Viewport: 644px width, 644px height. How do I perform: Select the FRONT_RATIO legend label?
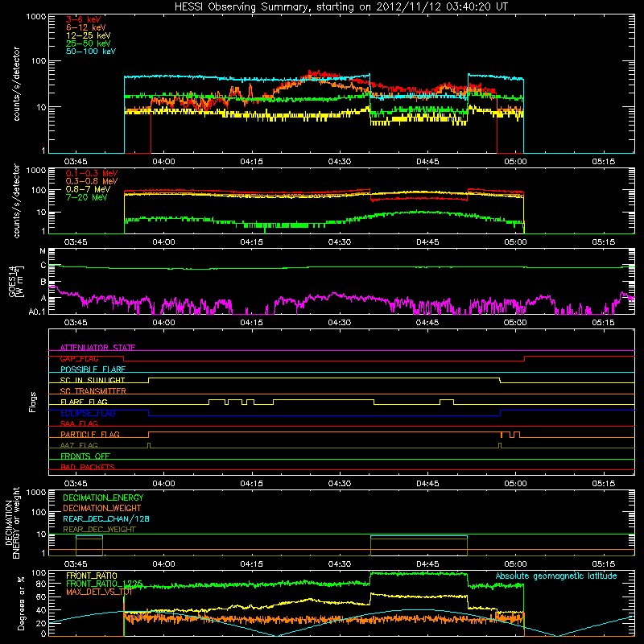tap(92, 576)
